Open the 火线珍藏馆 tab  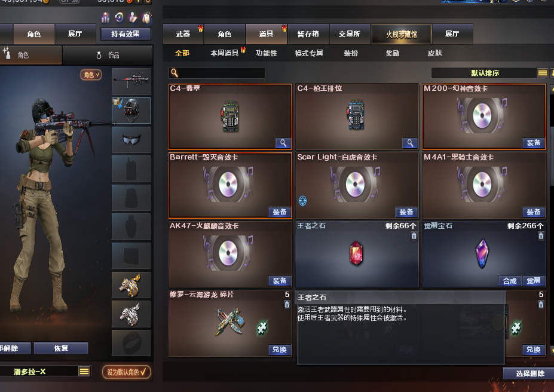[401, 34]
